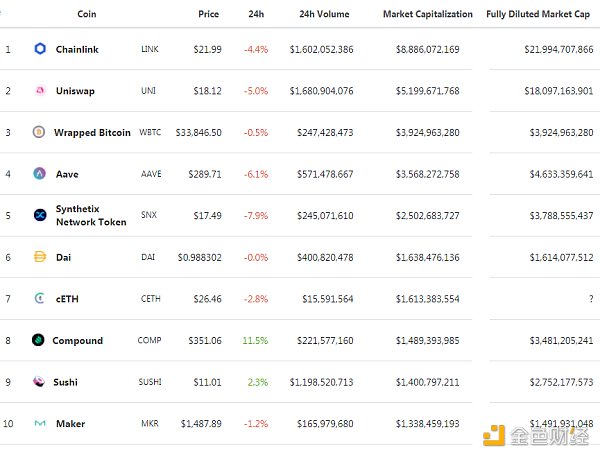The image size is (600, 457).
Task: Click Dai 24h volume $400,820,478
Action: (325, 257)
